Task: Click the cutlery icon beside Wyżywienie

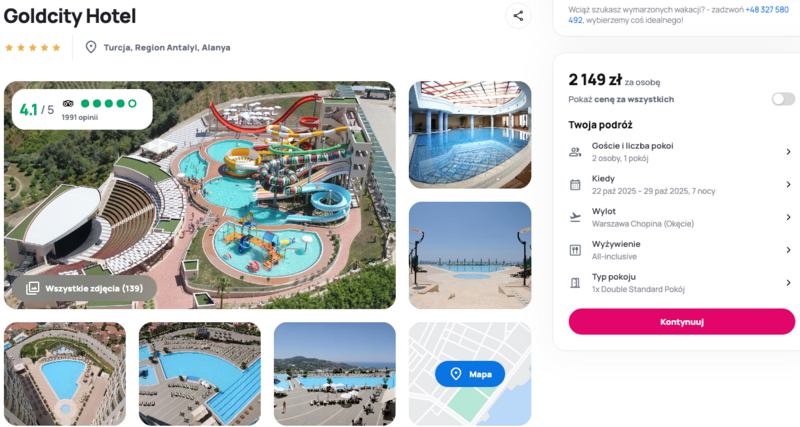Action: [x=575, y=250]
